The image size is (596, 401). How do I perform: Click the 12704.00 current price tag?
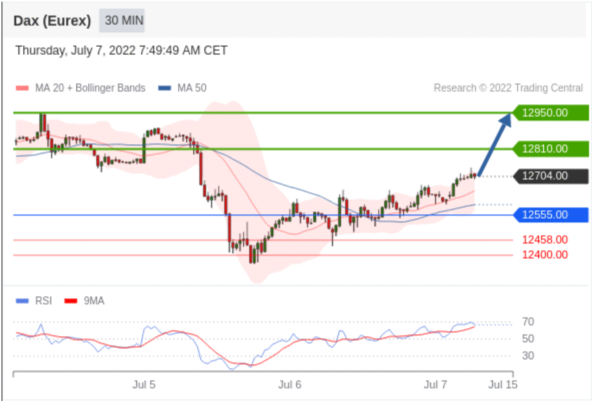(551, 176)
